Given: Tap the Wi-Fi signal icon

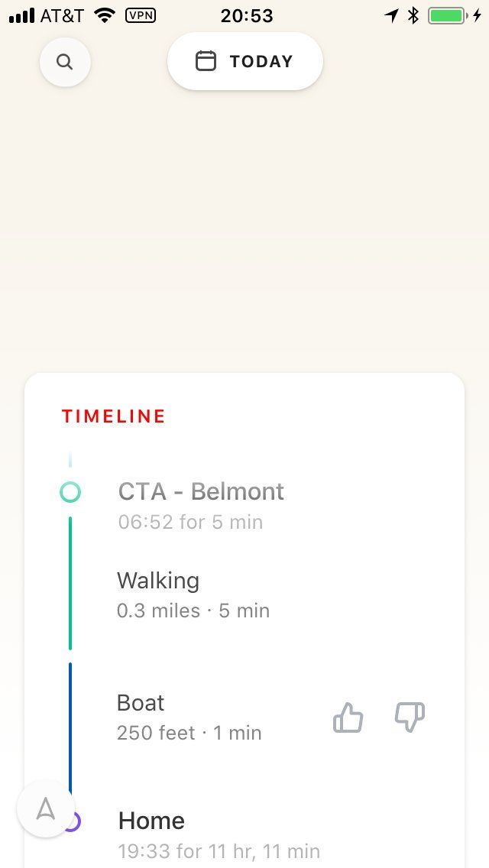Looking at the screenshot, I should 105,15.
